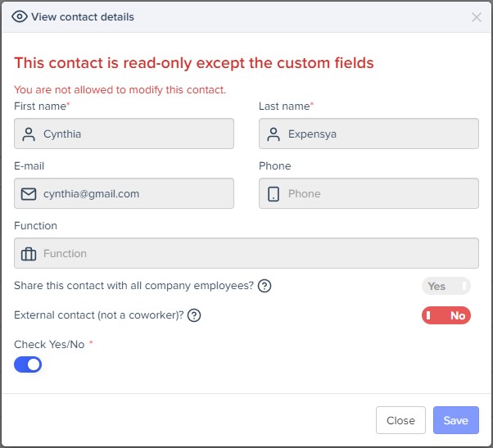Disable the Check Yes/No blue toggle
The height and width of the screenshot is (448, 493).
[x=28, y=364]
